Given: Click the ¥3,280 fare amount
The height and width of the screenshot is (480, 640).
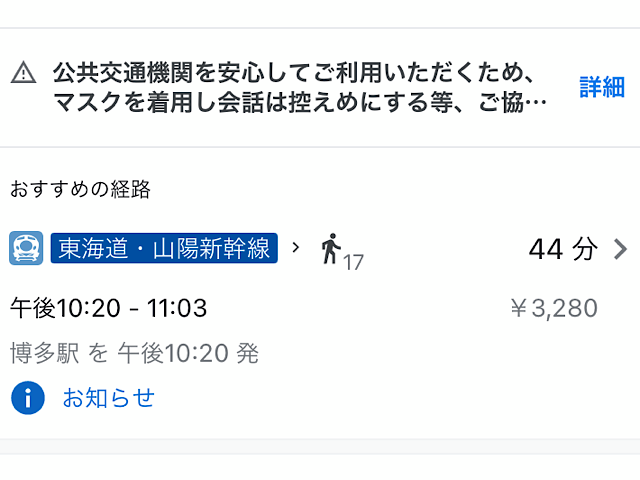Looking at the screenshot, I should coord(554,308).
